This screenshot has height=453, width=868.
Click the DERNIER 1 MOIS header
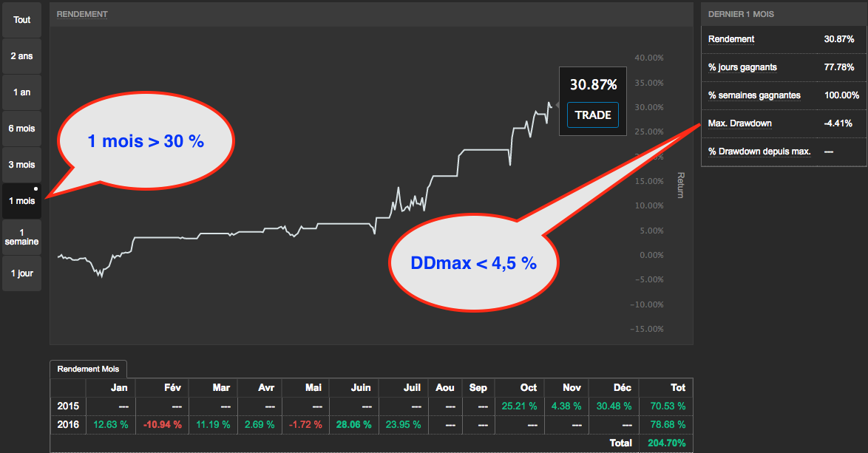click(x=741, y=14)
